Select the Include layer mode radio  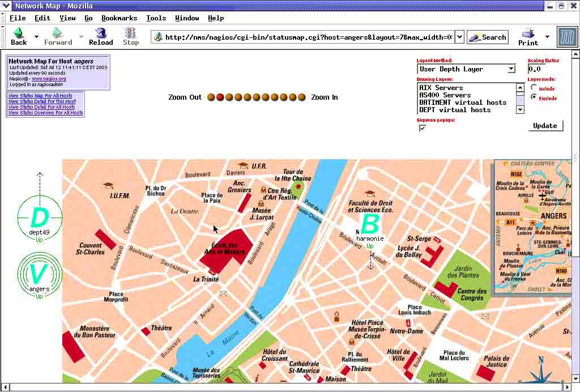click(x=534, y=88)
